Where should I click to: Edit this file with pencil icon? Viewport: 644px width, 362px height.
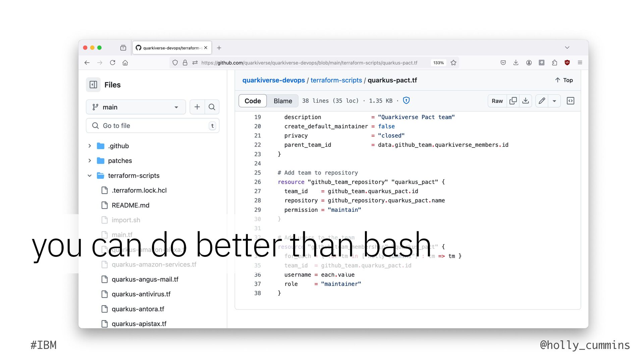click(x=542, y=101)
